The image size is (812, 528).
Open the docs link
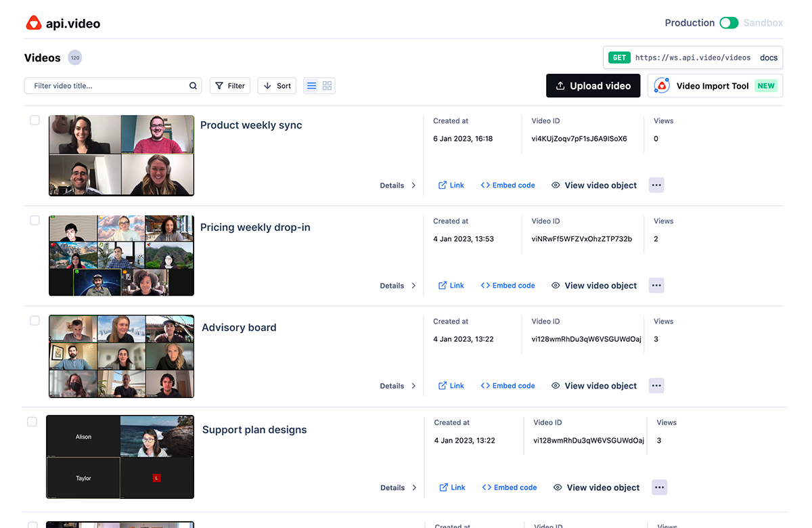[769, 58]
